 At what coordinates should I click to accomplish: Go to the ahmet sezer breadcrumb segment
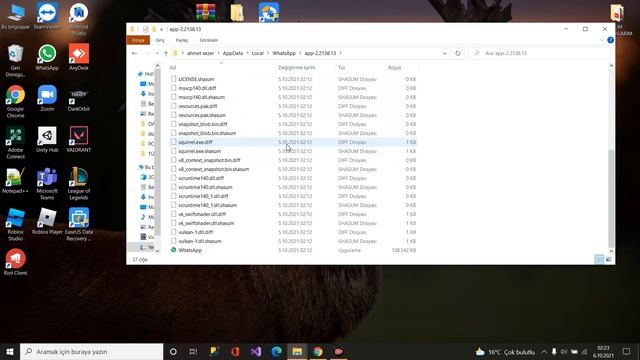point(200,53)
